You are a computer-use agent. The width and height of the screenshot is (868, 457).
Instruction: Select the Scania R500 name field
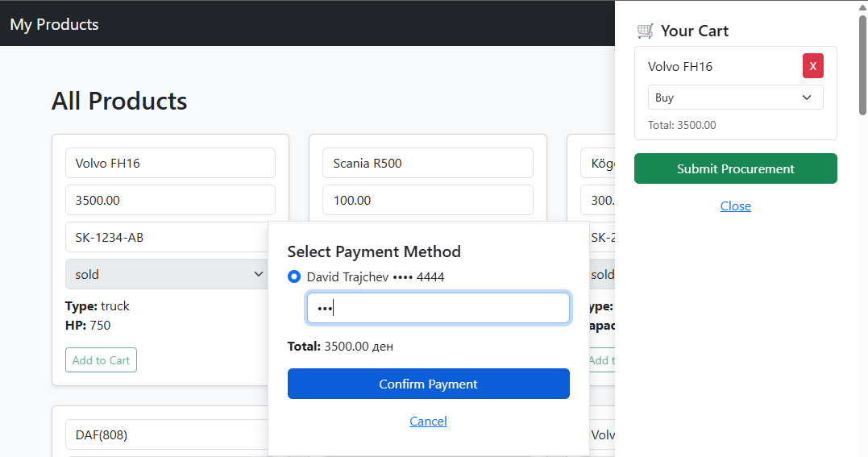tap(427, 163)
